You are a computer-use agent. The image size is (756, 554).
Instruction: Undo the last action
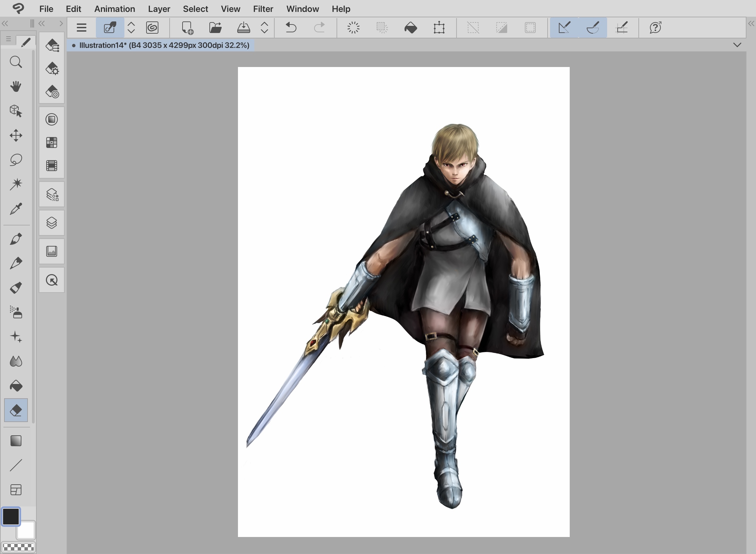tap(291, 28)
